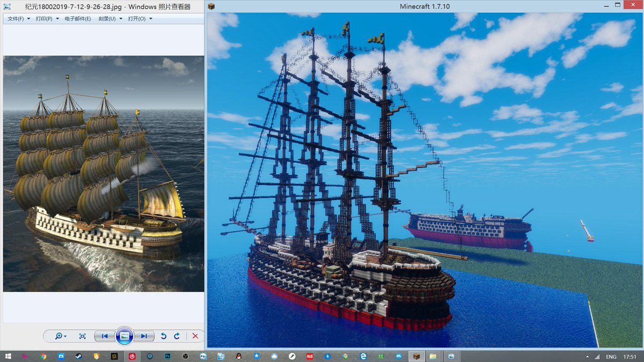Open the magnifier zoom level dropdown arrow
Viewport: 644px width, 362px height.
tap(65, 336)
